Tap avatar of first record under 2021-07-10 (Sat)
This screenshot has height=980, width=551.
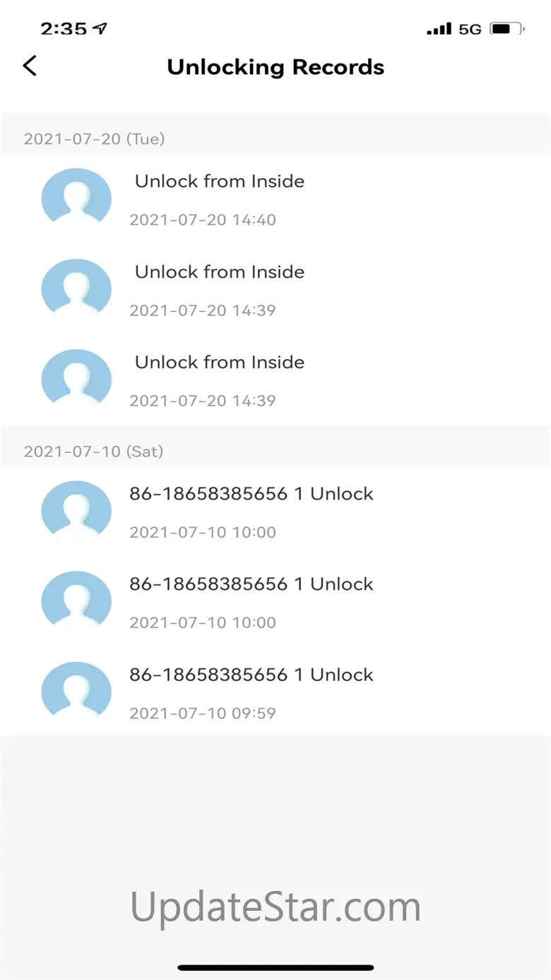tap(76, 512)
